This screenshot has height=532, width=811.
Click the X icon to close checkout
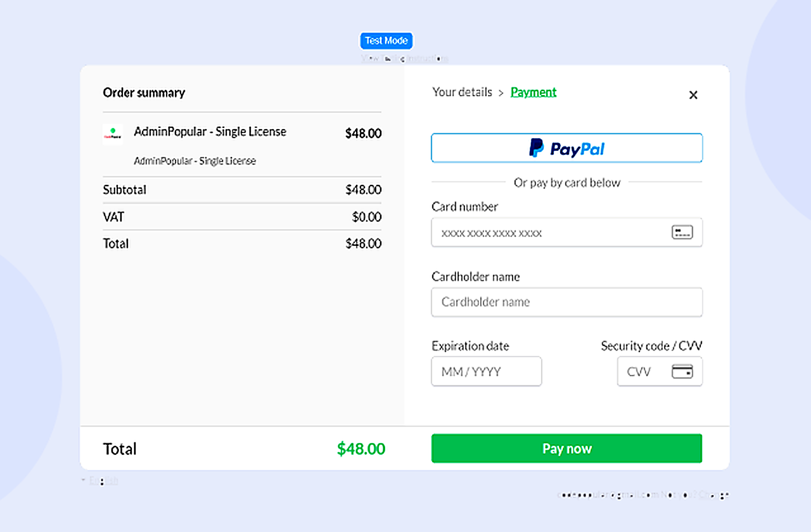693,95
